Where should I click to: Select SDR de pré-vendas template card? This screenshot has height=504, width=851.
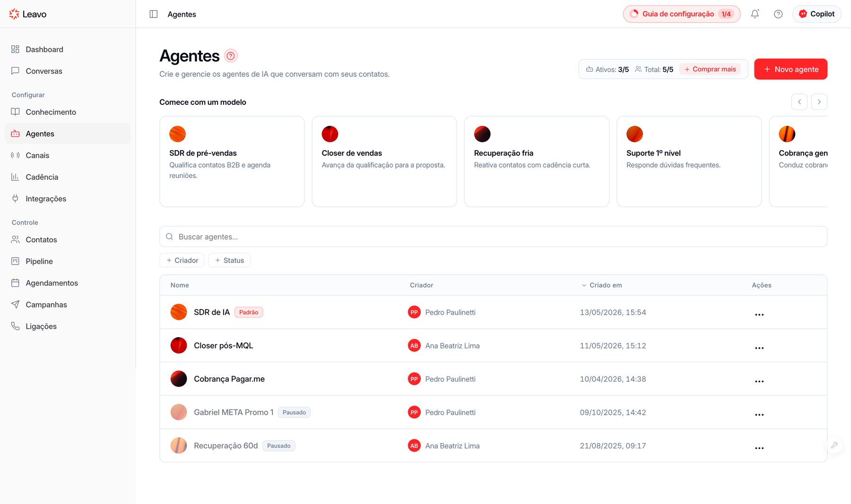(232, 162)
